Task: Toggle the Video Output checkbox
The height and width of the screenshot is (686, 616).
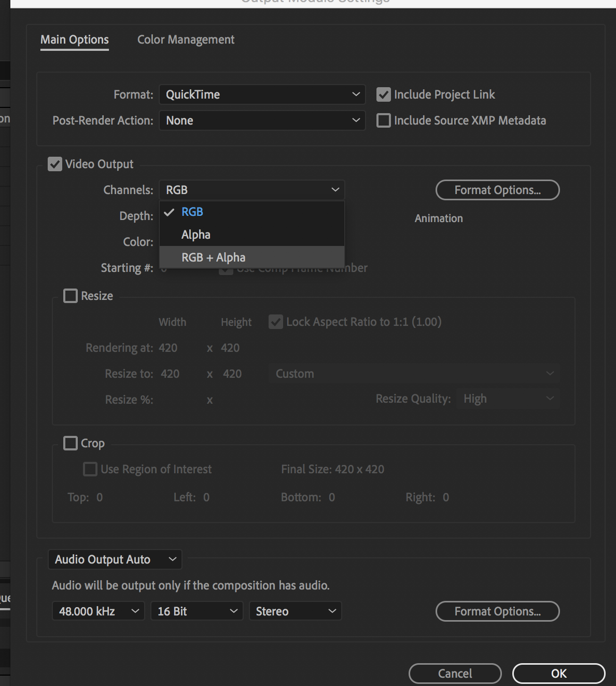Action: coord(55,164)
